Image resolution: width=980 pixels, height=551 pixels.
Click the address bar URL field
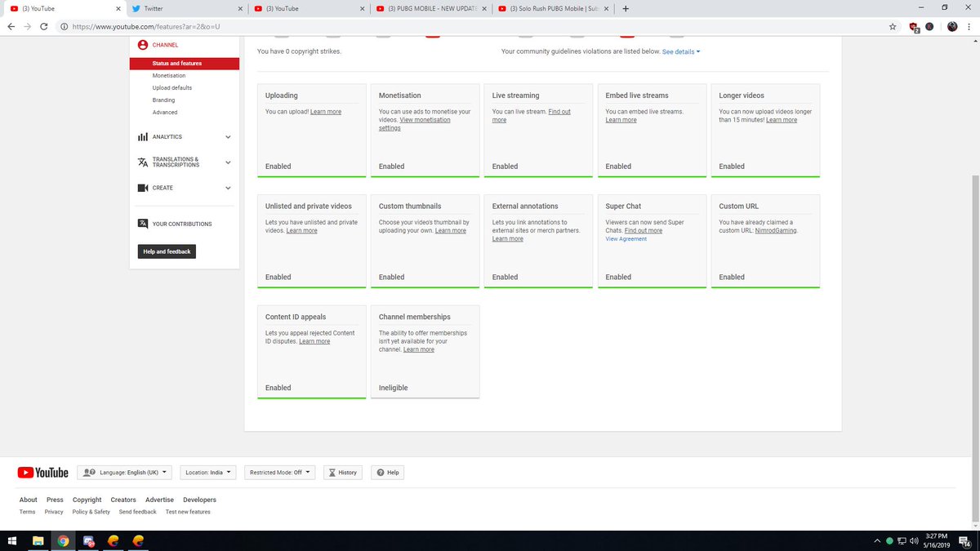474,26
